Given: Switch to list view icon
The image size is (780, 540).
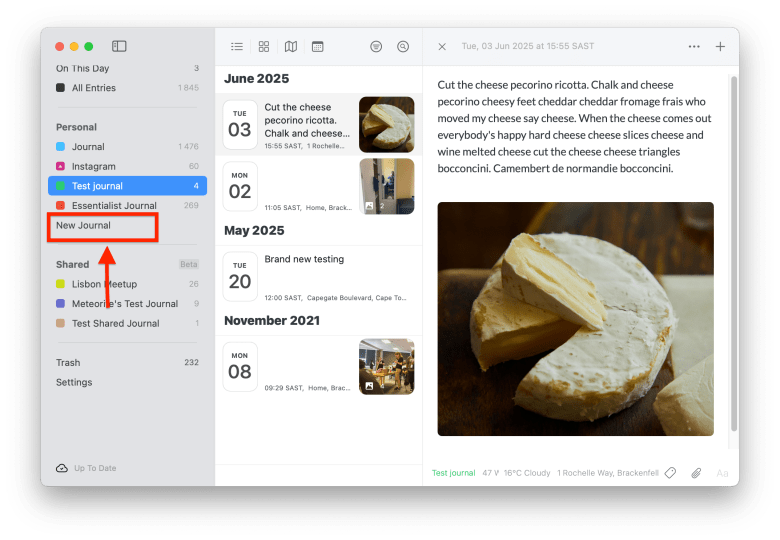Looking at the screenshot, I should tap(237, 47).
